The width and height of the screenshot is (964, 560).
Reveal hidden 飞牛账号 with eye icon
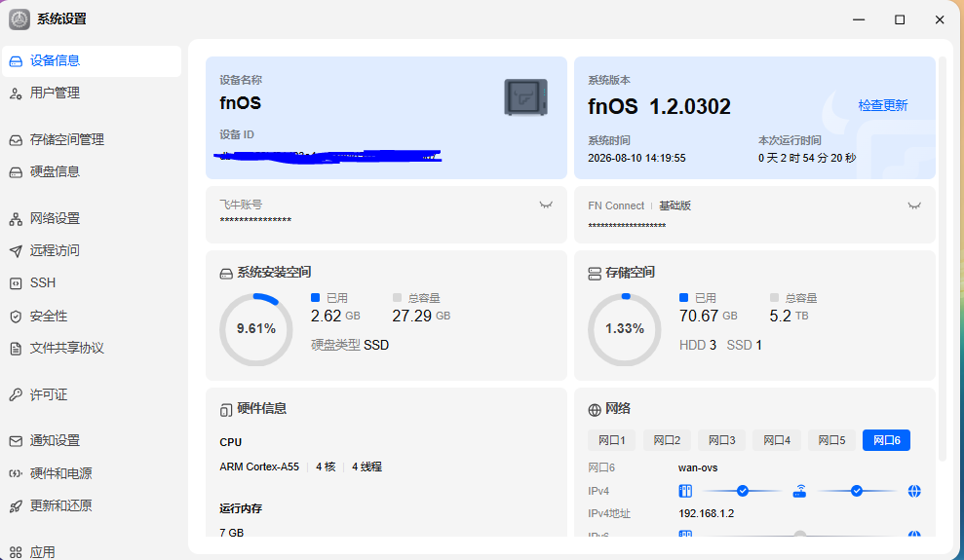[x=546, y=205]
